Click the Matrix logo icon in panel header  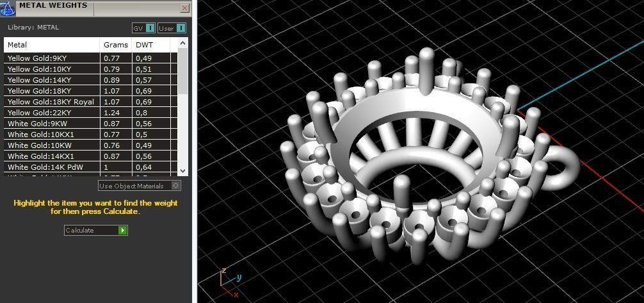[x=8, y=8]
